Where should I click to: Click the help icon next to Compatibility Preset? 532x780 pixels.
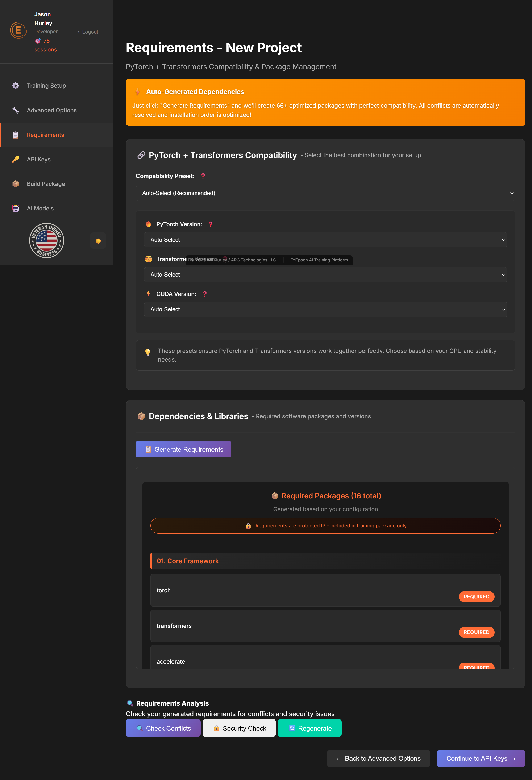(203, 176)
